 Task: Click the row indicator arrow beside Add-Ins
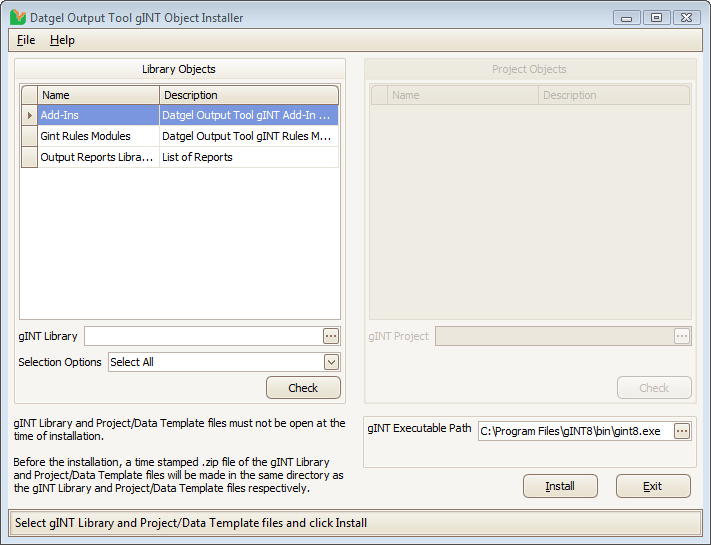29,115
